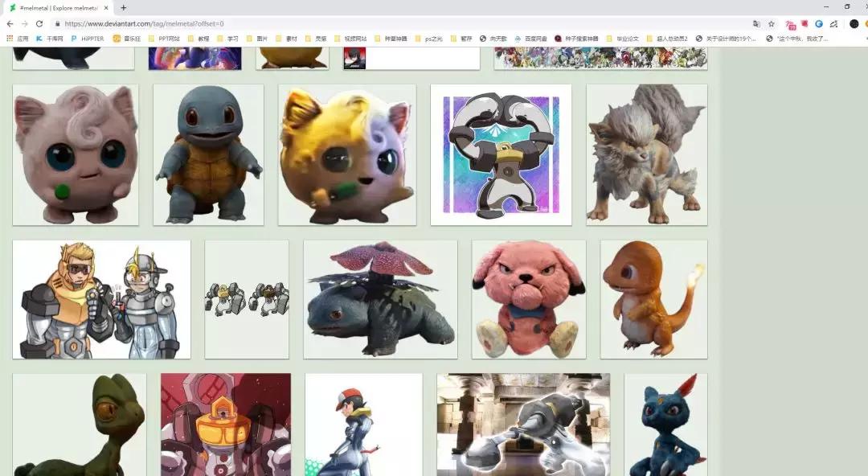Screen dimensions: 868x476
Task: Open the dark brush extension icon
Action: pos(833,24)
